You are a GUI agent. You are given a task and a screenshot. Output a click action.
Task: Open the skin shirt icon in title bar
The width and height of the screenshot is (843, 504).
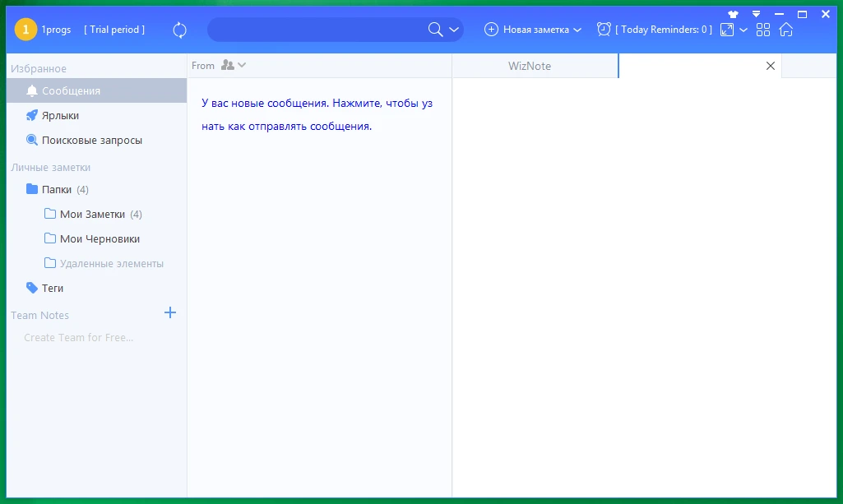(x=734, y=15)
